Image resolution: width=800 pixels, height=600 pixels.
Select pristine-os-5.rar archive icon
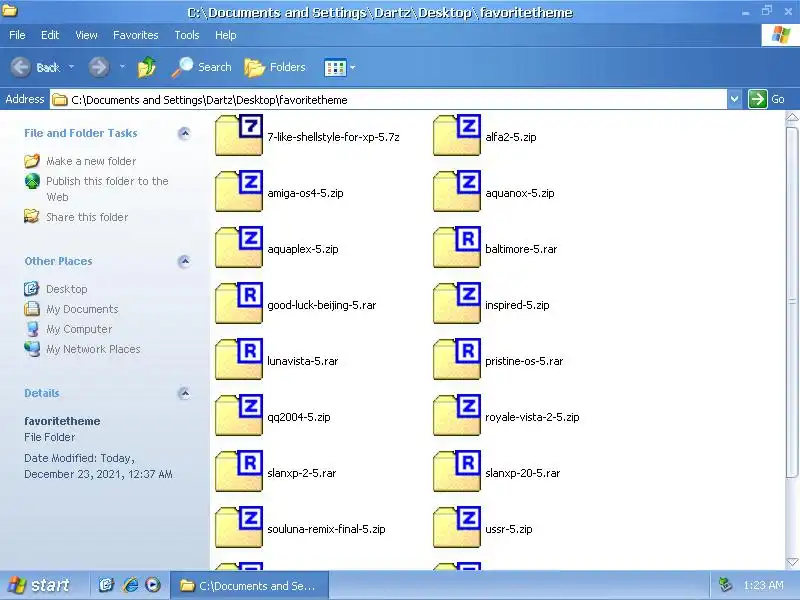457,359
